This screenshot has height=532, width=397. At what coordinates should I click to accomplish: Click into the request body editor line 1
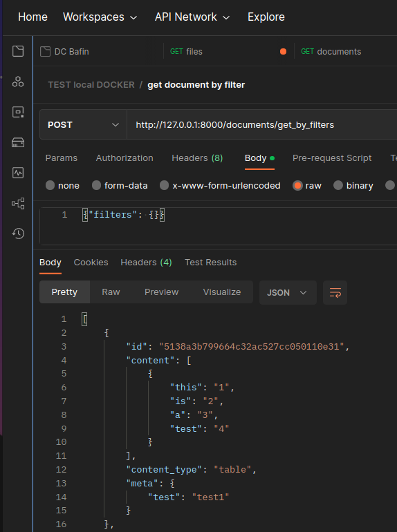pos(124,215)
